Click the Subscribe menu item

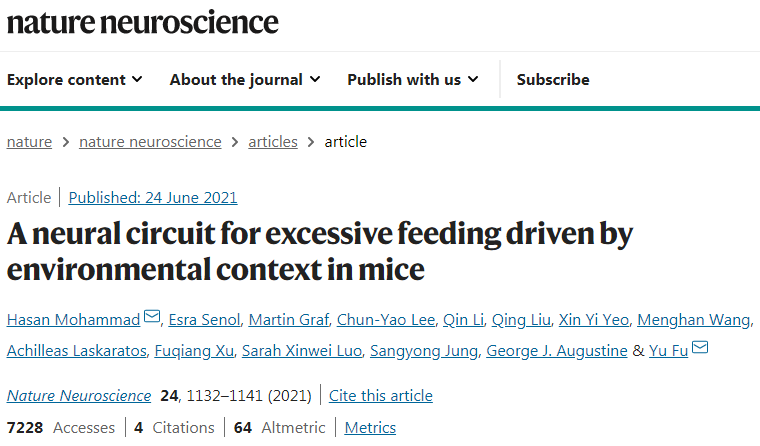click(x=553, y=79)
